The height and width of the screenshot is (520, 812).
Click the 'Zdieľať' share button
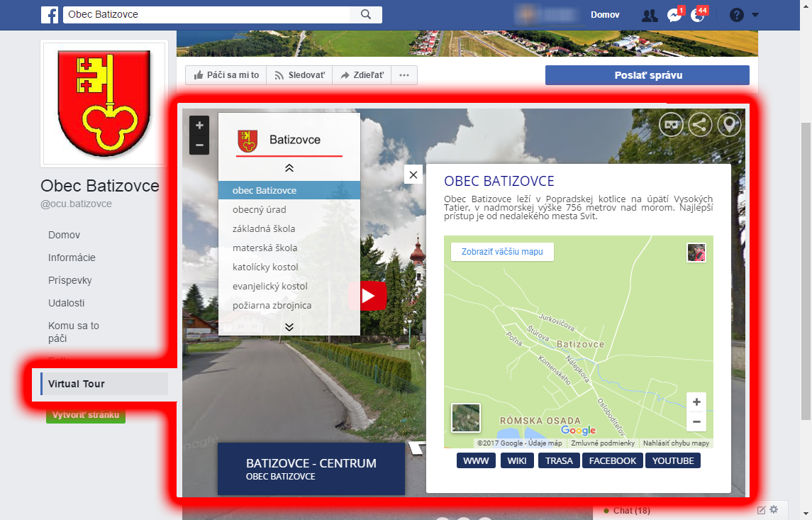(x=362, y=75)
